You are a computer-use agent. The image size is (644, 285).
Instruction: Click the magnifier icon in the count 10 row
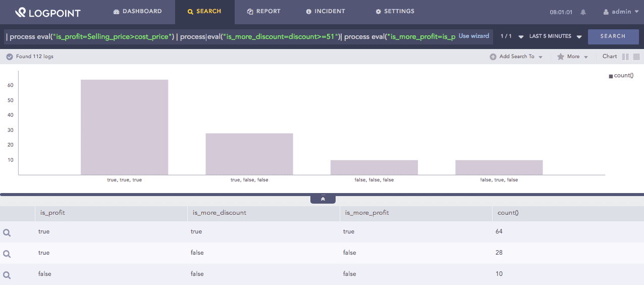pos(7,274)
